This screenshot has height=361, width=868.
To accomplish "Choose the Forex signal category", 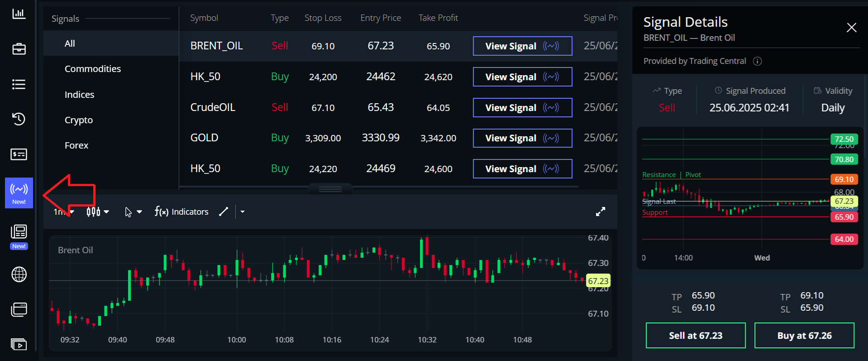I will (76, 145).
